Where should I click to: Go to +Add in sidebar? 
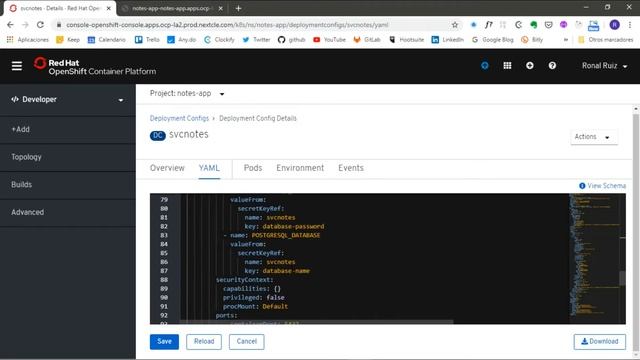(68, 129)
